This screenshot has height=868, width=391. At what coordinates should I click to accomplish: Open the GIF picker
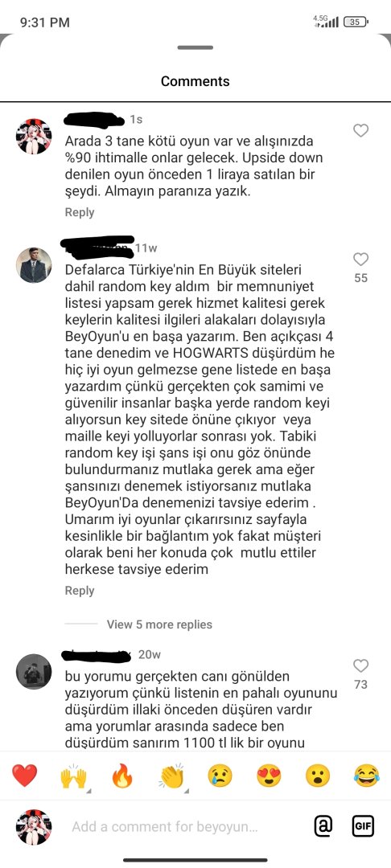pyautogui.click(x=364, y=826)
